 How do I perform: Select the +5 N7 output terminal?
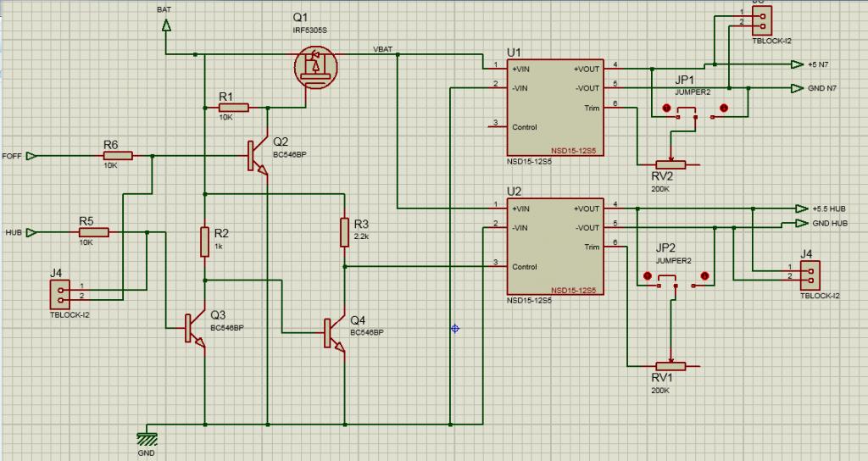[797, 64]
